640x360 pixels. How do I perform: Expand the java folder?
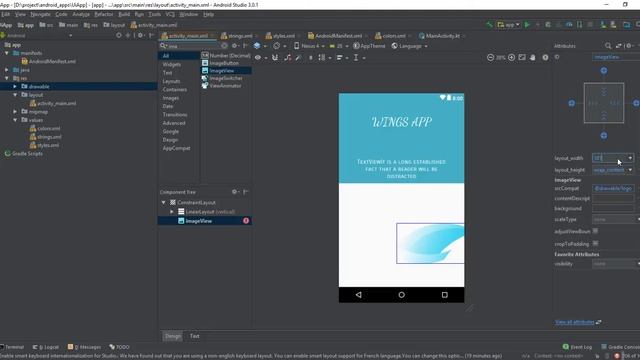[x=7, y=70]
